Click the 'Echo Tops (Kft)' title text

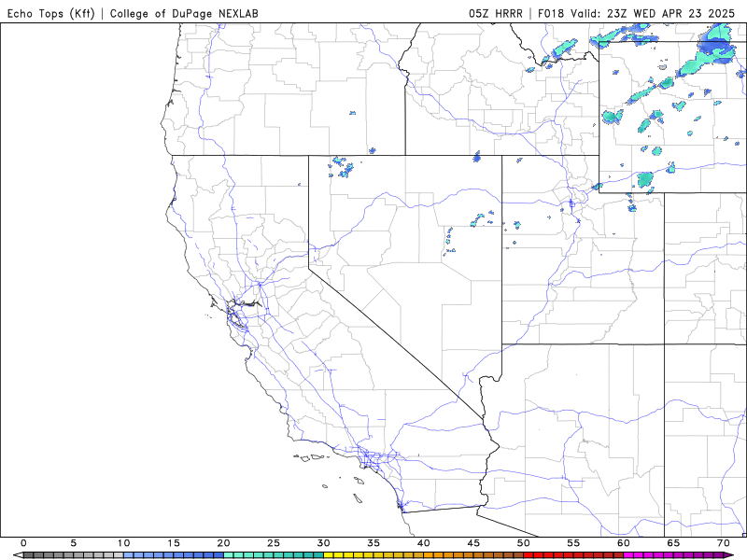tap(51, 13)
